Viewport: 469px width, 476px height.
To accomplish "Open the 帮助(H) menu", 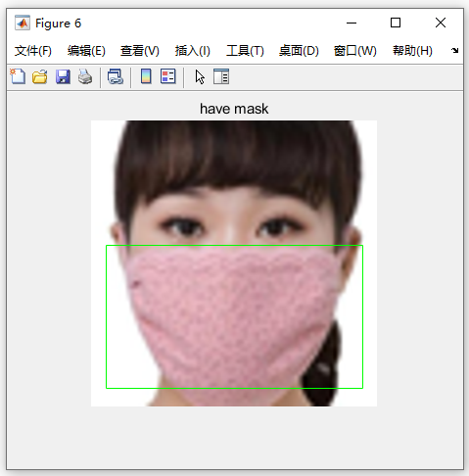I will [412, 51].
